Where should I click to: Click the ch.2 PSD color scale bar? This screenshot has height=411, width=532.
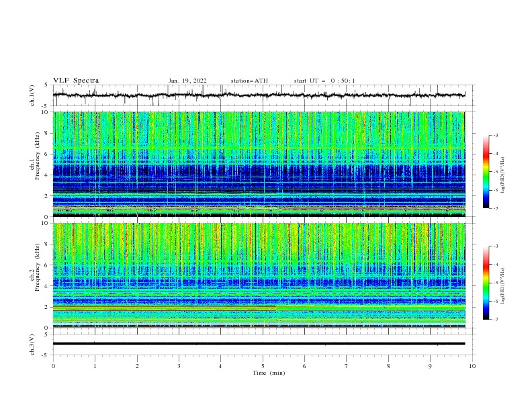[x=486, y=283]
